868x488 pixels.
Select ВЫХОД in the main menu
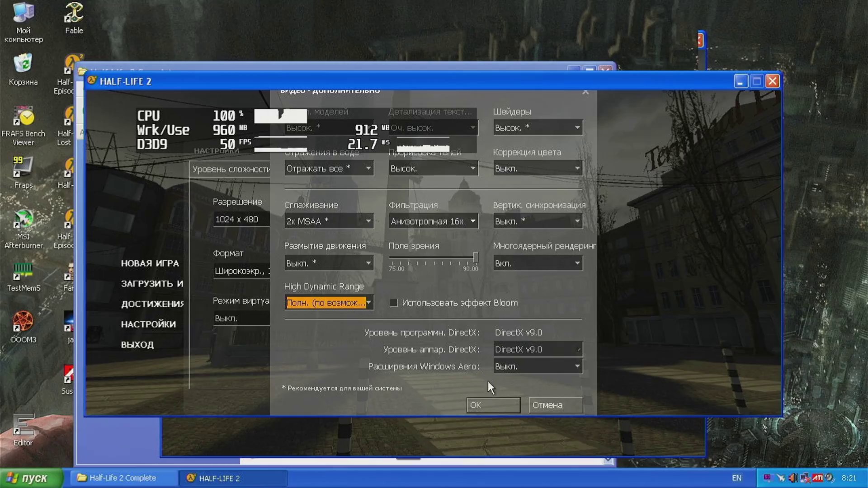point(137,345)
